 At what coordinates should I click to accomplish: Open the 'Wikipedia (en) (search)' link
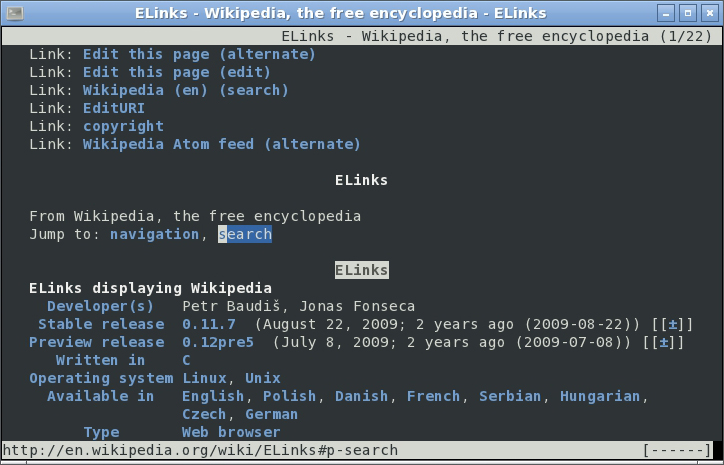pos(186,91)
